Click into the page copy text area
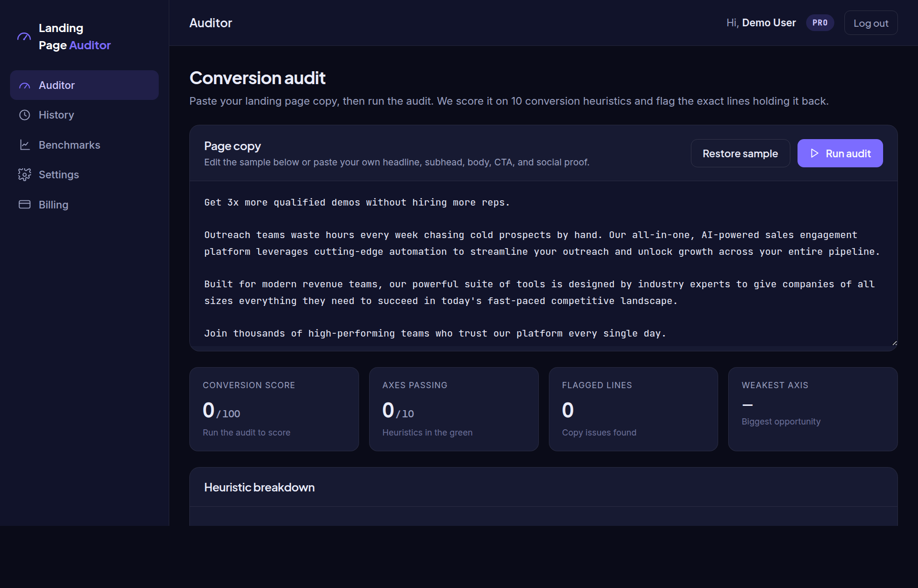Image resolution: width=918 pixels, height=588 pixels. pos(544,263)
